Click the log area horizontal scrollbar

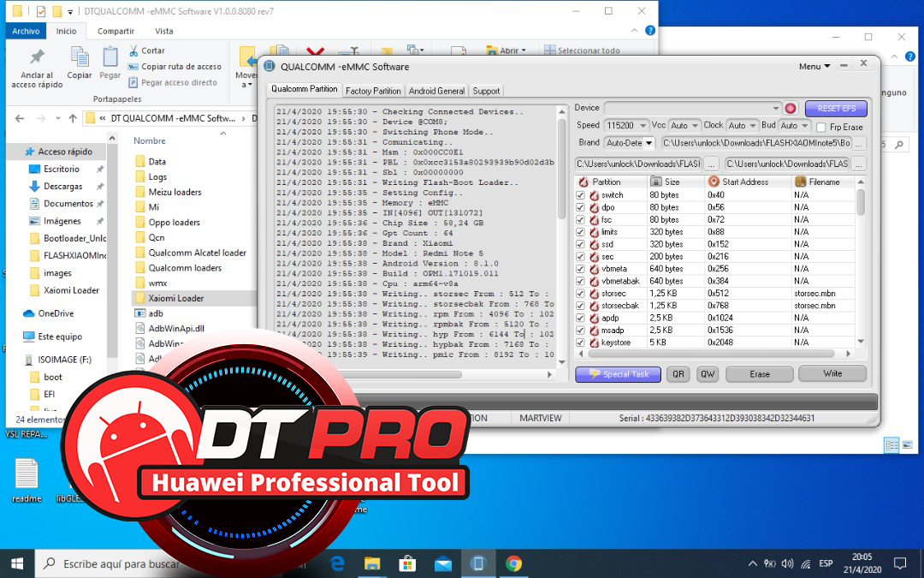(x=415, y=374)
